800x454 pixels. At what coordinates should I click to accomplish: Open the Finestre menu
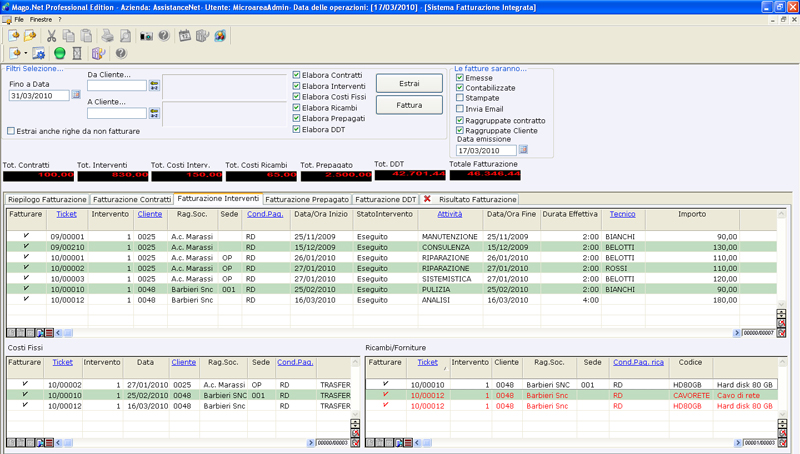coord(41,19)
